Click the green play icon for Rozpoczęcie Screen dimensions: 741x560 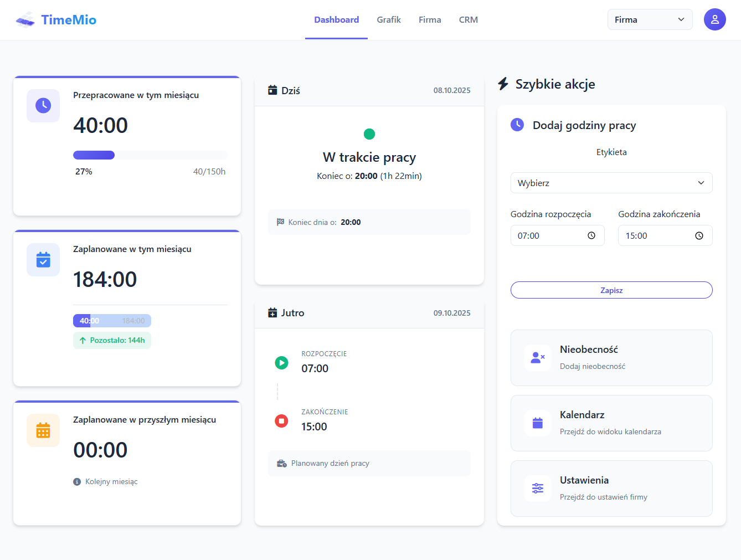click(281, 363)
